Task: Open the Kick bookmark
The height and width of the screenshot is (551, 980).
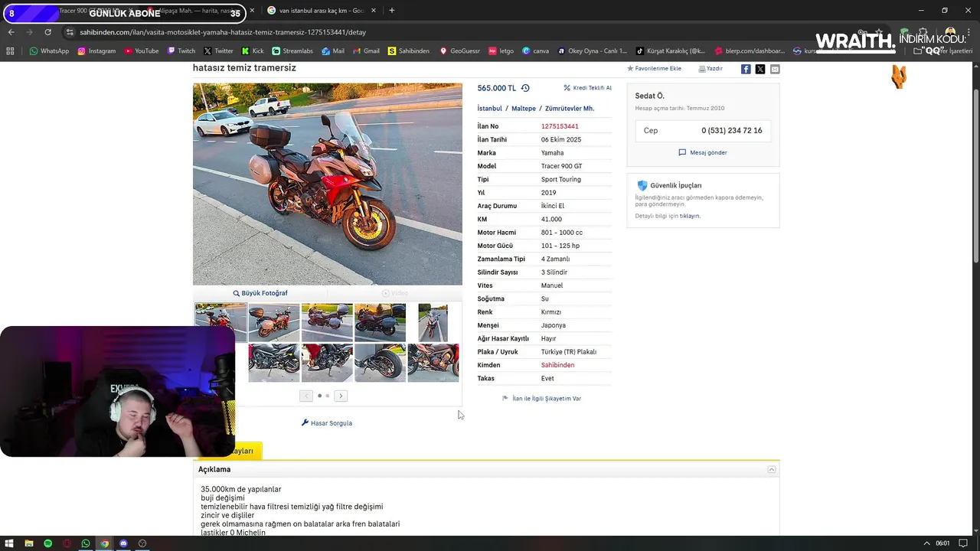Action: point(253,51)
